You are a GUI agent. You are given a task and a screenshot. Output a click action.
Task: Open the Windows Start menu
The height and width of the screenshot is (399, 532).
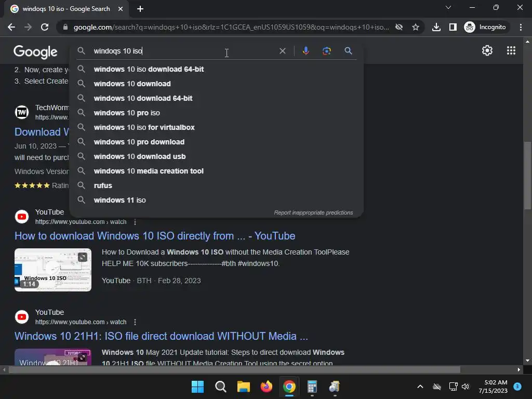[197, 387]
